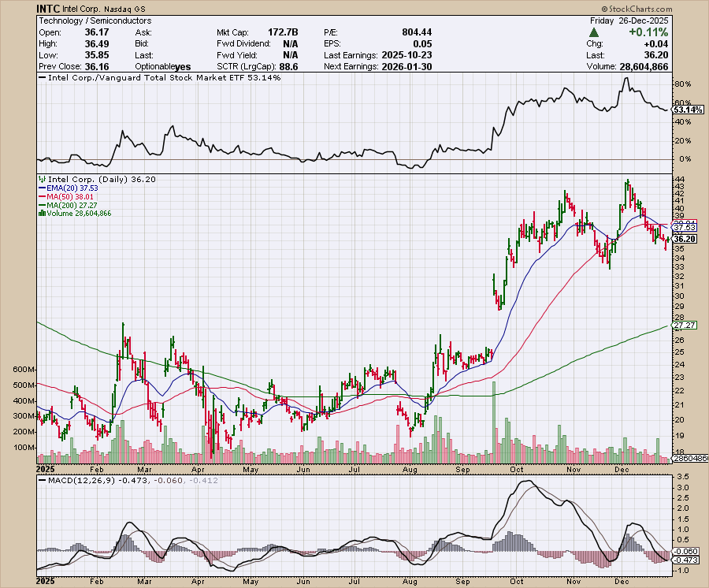The image size is (709, 588).
Task: Click the green up-arrow change icon
Action: pos(594,32)
